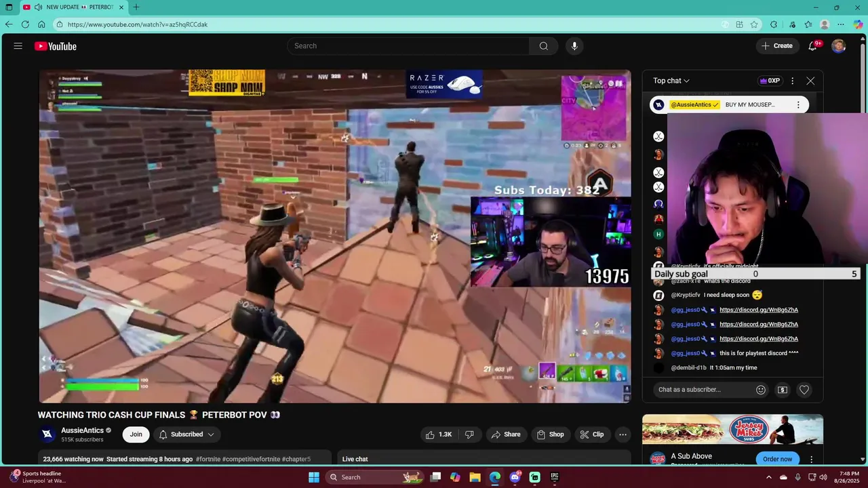This screenshot has width=868, height=488.
Task: Open browser extensions puzzle icon
Action: pyautogui.click(x=774, y=24)
